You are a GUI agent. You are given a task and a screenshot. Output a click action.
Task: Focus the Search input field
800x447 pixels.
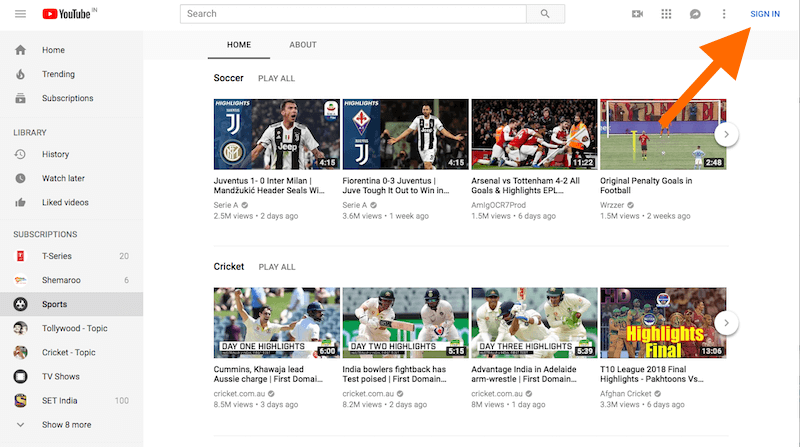click(353, 14)
